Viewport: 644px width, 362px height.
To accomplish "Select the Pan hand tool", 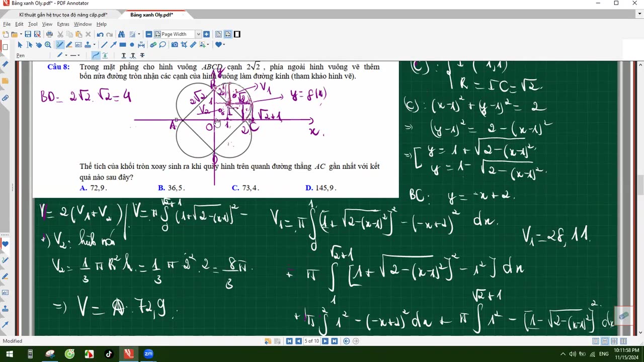I will 39,45.
